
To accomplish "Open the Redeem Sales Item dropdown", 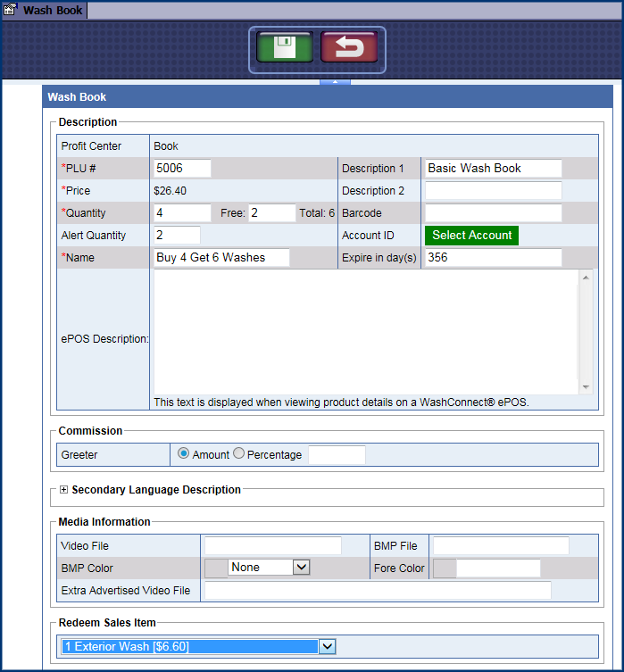I will point(327,646).
